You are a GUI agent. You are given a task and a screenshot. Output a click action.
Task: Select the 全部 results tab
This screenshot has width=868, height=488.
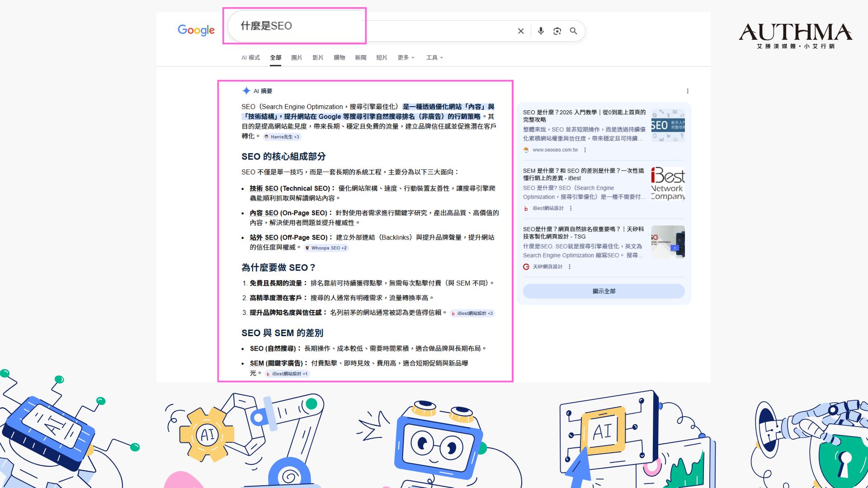(276, 57)
